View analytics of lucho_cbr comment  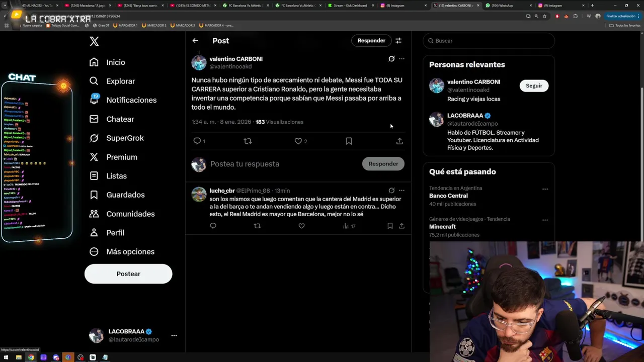[349, 226]
